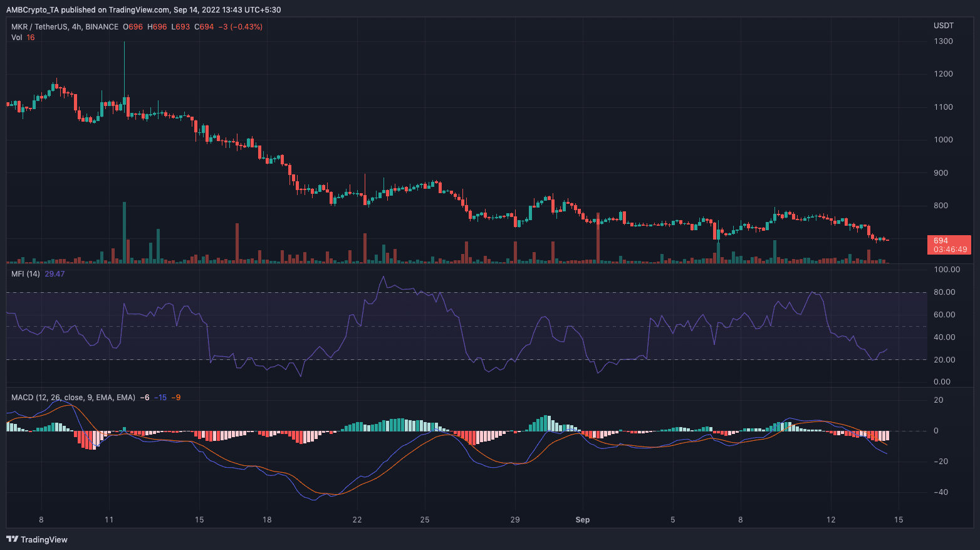The image size is (980, 550).
Task: Click the C694 close value
Action: (x=204, y=27)
